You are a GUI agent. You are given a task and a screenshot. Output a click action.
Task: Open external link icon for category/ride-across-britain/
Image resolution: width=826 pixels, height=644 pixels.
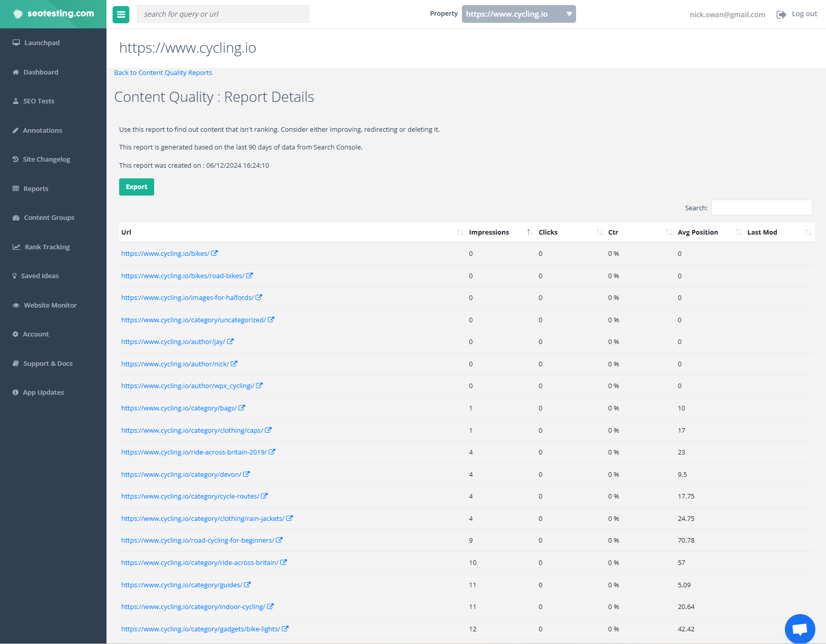(x=283, y=562)
